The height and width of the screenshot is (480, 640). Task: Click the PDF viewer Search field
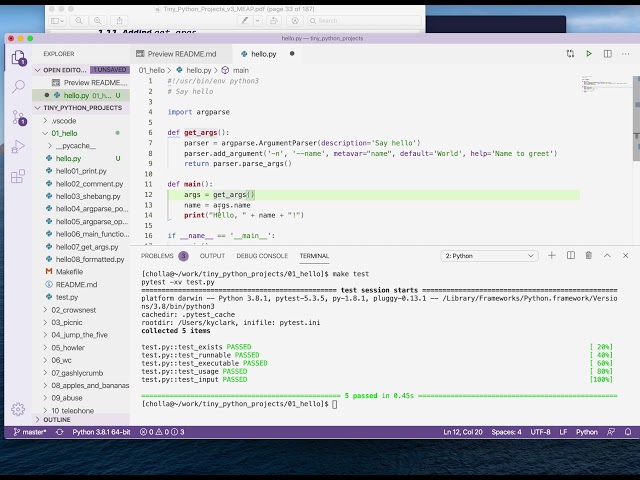[364, 20]
